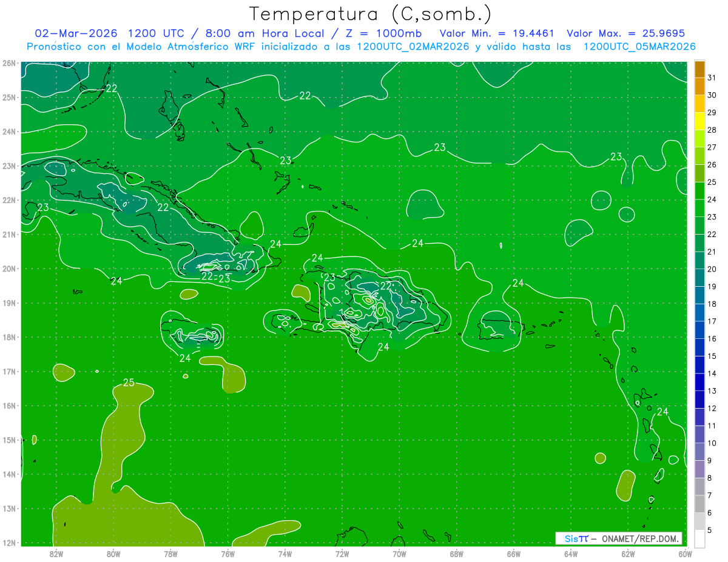The width and height of the screenshot is (728, 562).
Task: Click the "62W" longitude axis label
Action: [x=628, y=554]
